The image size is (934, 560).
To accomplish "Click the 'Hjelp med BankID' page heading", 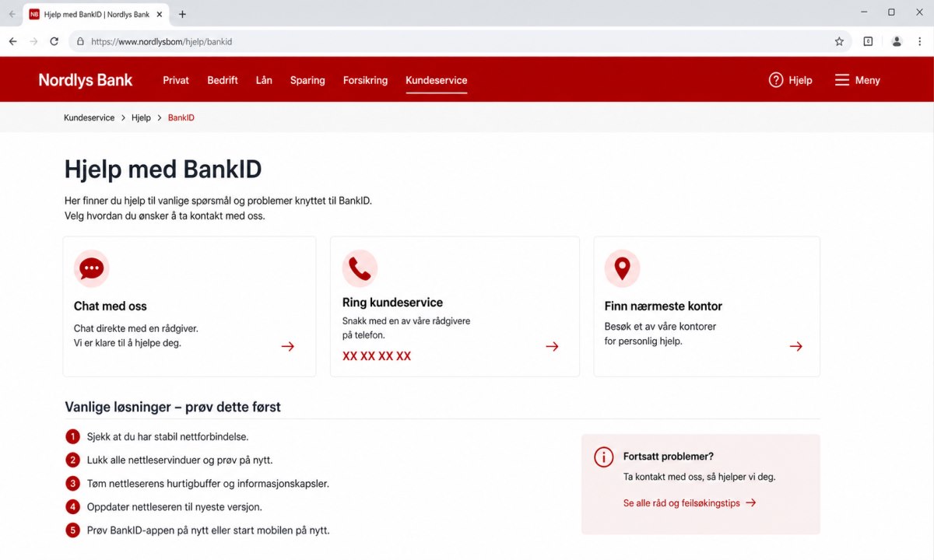I will point(163,169).
